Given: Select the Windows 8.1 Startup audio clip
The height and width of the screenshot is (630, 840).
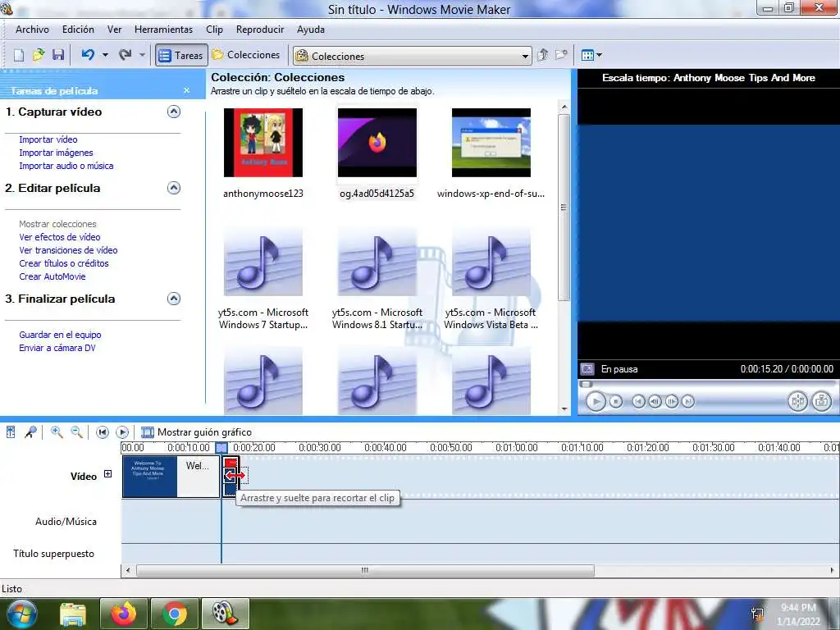Looking at the screenshot, I should click(377, 262).
